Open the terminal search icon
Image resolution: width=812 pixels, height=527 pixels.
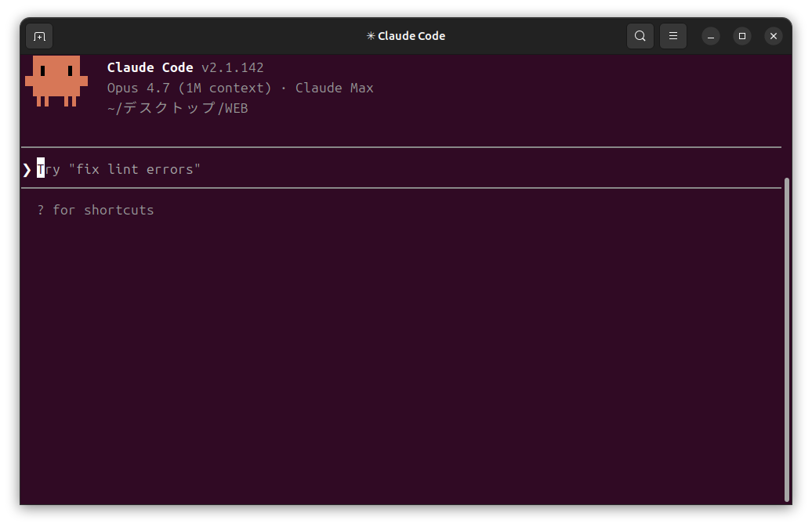click(640, 36)
